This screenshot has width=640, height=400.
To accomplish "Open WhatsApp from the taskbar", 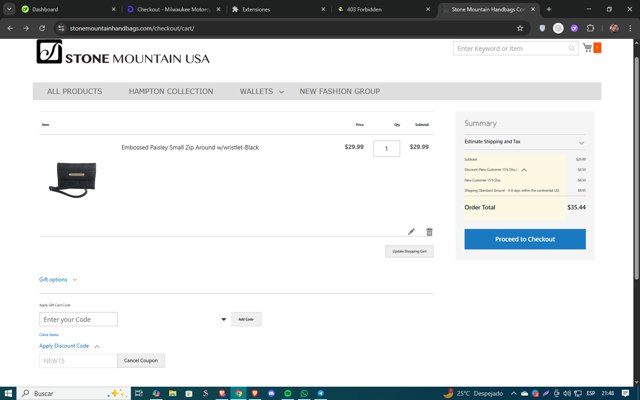I will pyautogui.click(x=304, y=393).
